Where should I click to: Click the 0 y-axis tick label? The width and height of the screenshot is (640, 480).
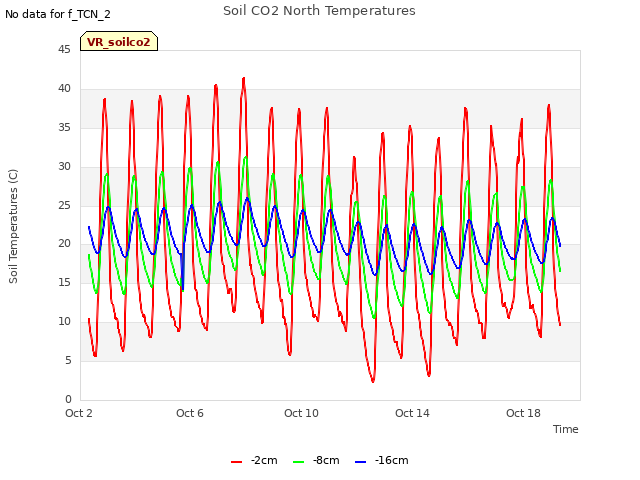click(x=68, y=399)
